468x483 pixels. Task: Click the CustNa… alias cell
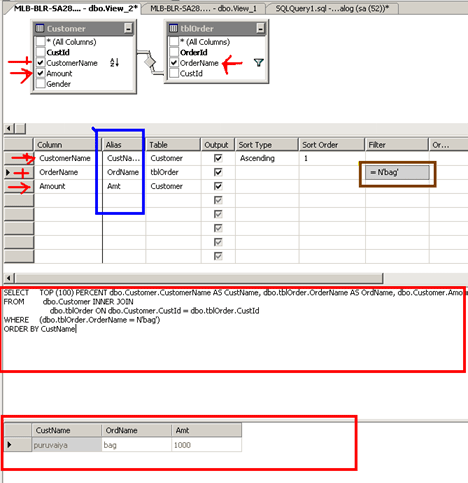124,158
